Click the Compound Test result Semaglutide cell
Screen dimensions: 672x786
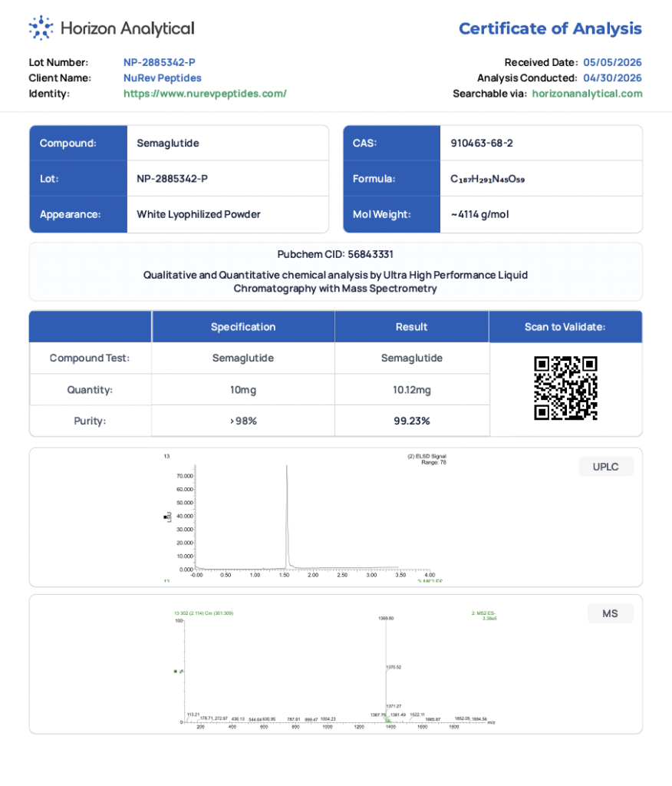(411, 358)
